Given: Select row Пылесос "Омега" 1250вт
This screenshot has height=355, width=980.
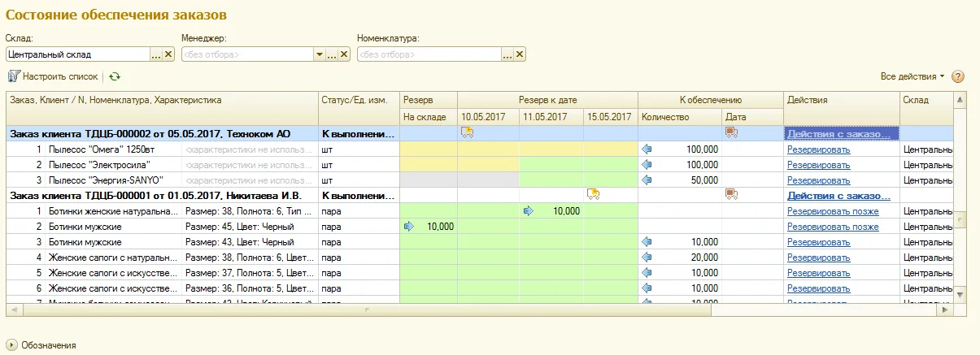Looking at the screenshot, I should 480,149.
